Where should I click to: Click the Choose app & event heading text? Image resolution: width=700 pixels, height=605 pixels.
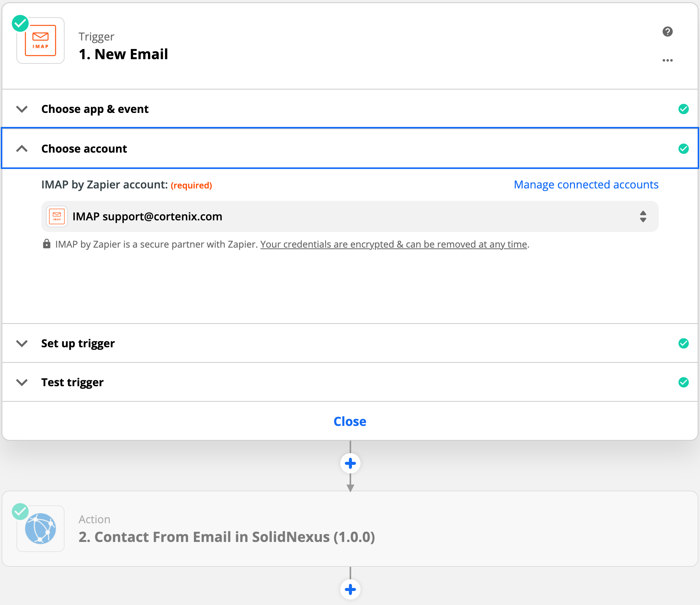click(x=95, y=109)
